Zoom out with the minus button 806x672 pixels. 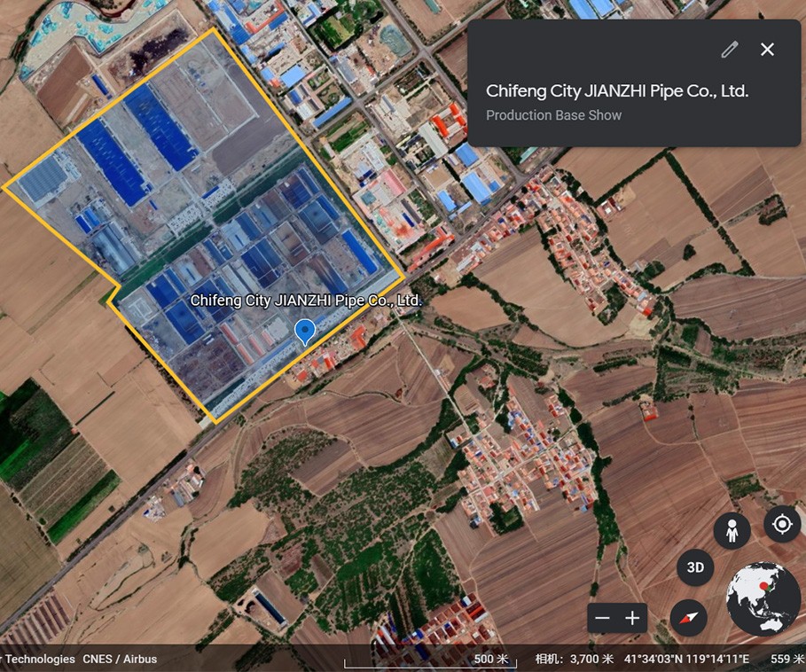pos(602,618)
